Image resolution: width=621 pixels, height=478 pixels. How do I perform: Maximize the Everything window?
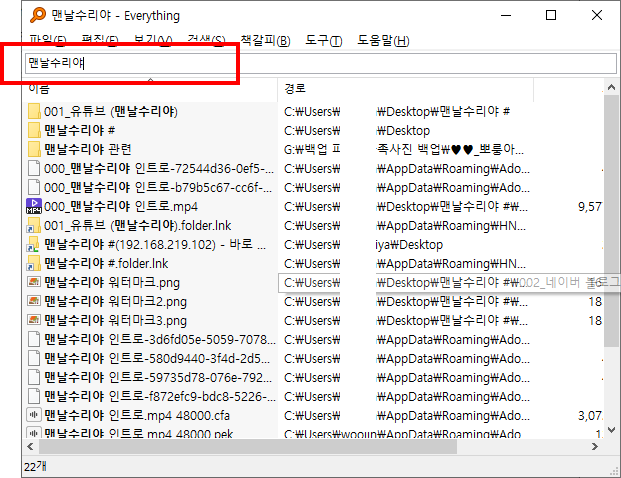(551, 15)
